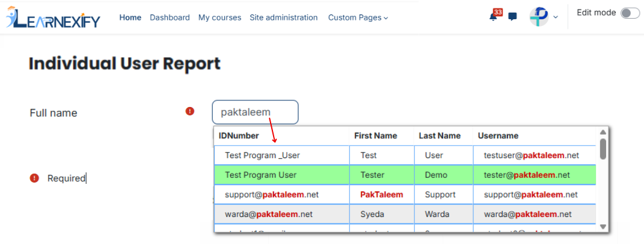Click username warda@paktaleem.net
This screenshot has width=644, height=244.
pos(528,214)
